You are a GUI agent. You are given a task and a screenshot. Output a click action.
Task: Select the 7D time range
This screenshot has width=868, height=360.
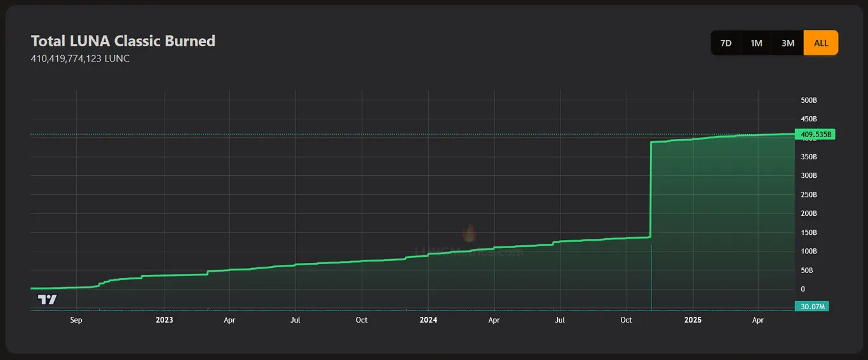click(x=726, y=43)
